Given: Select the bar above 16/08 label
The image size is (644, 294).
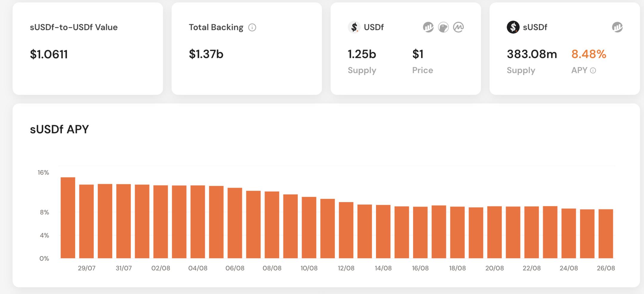Looking at the screenshot, I should coord(420,233).
